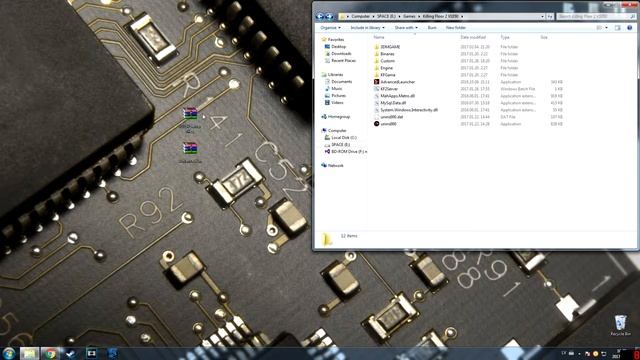Open the Recycle Bin on desktop
This screenshot has width=640, height=360.
pos(620,325)
